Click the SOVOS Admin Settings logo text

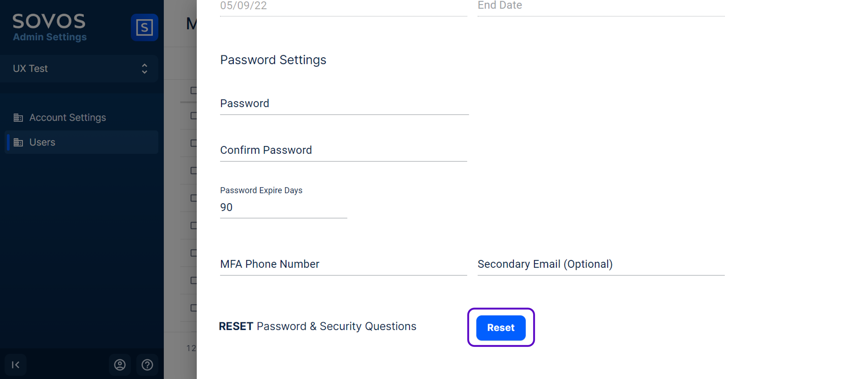click(x=50, y=27)
